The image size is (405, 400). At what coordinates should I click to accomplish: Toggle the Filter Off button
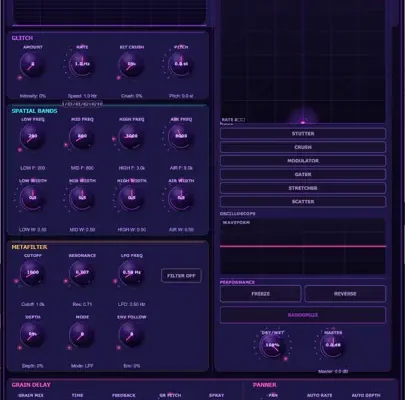point(181,276)
